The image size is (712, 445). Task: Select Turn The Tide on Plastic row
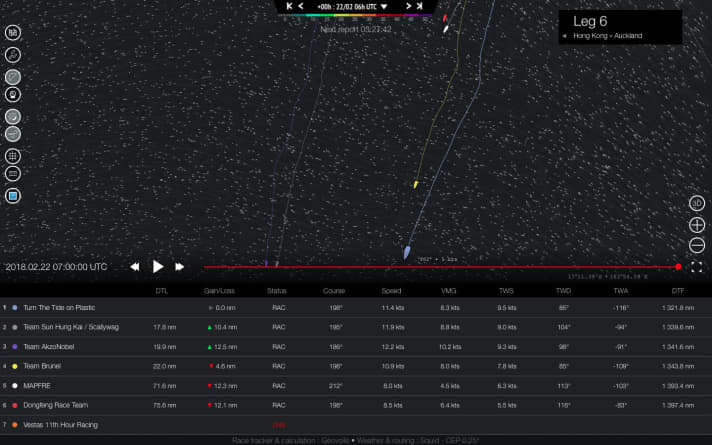(x=356, y=307)
